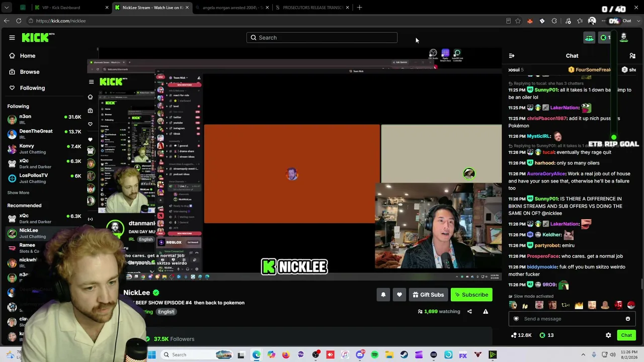Toggle notification bell for NickLee
Viewport: 644px width, 362px height.
click(383, 295)
